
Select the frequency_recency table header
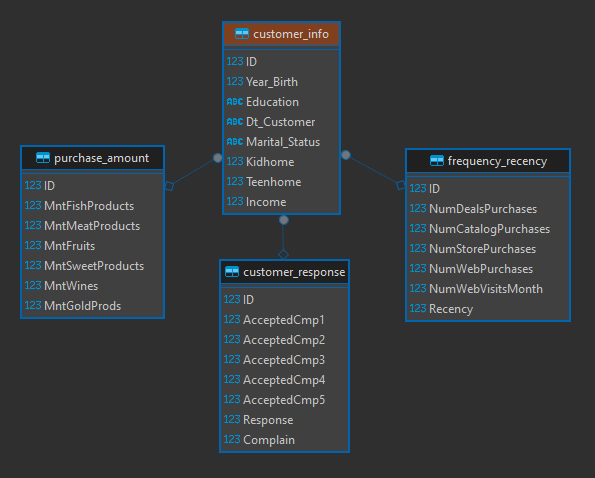coord(488,161)
